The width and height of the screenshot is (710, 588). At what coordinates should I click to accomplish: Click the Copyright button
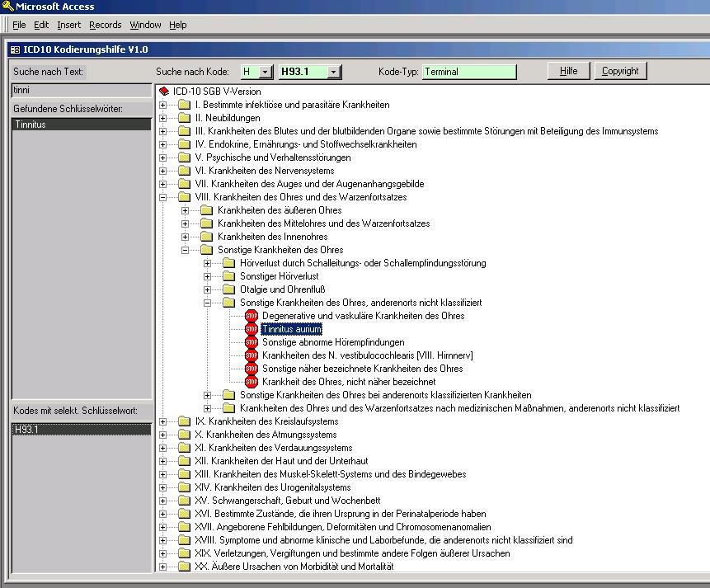[620, 71]
